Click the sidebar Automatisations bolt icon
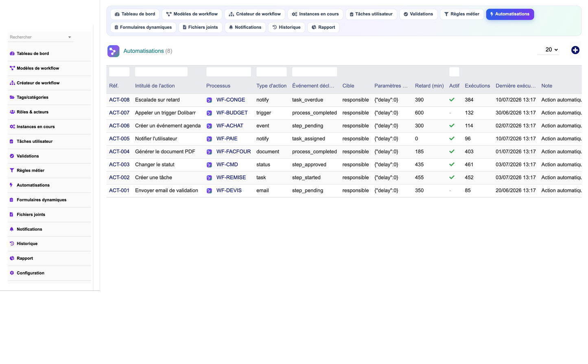Screen dimensions: 588x364 tap(11, 185)
